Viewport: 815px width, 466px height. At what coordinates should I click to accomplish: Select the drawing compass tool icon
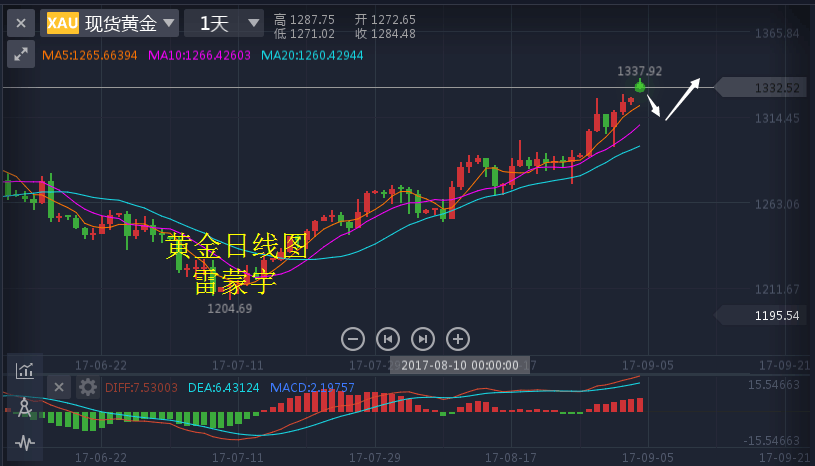click(25, 407)
